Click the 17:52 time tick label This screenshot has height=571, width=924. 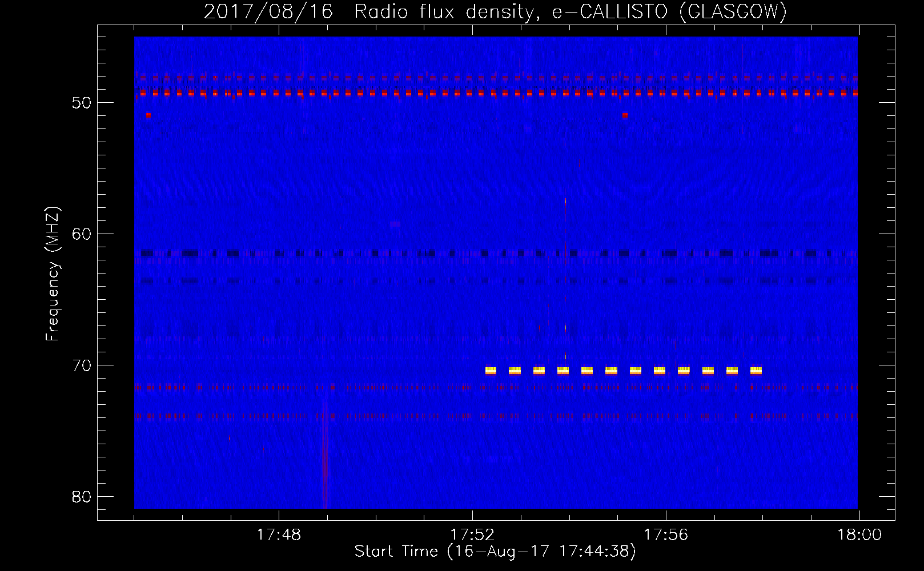(x=472, y=535)
